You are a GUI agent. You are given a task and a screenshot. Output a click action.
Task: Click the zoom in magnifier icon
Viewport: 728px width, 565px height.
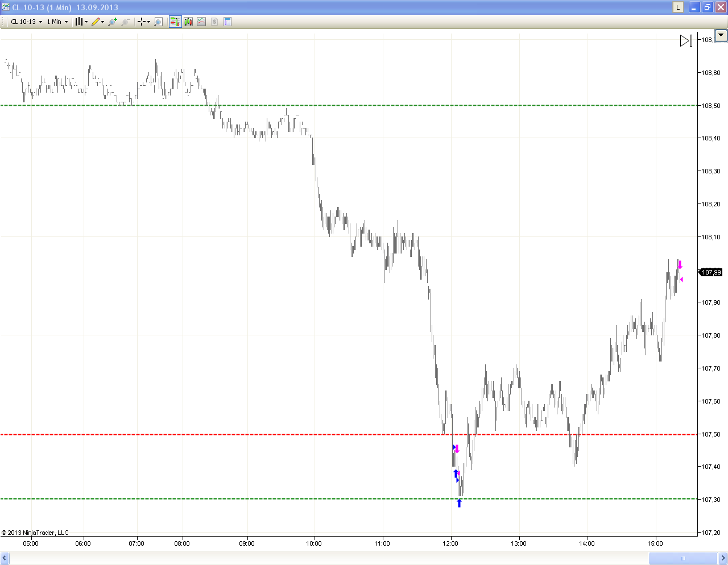tap(113, 22)
